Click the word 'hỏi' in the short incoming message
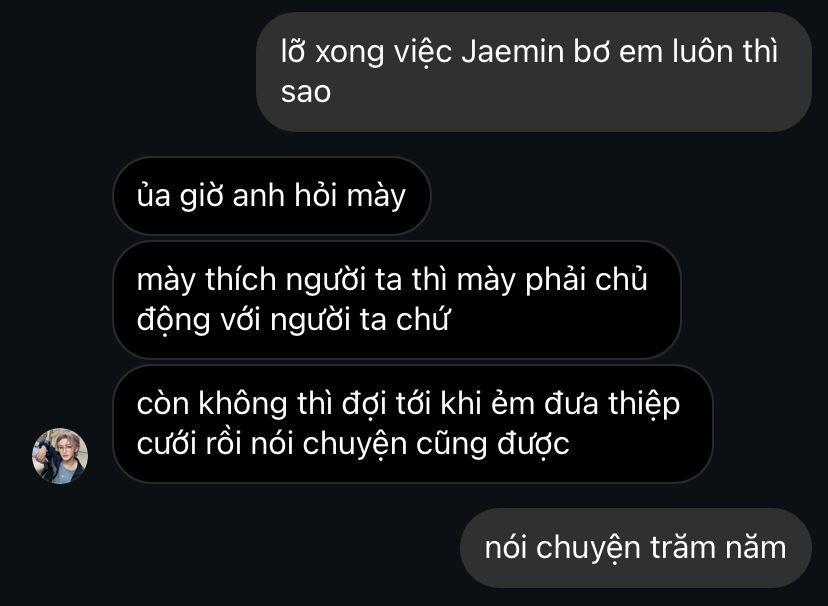Image resolution: width=828 pixels, height=606 pixels. 315,195
